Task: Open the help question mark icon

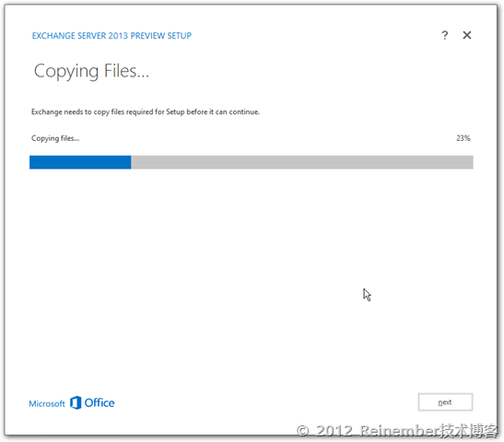Action: point(444,35)
